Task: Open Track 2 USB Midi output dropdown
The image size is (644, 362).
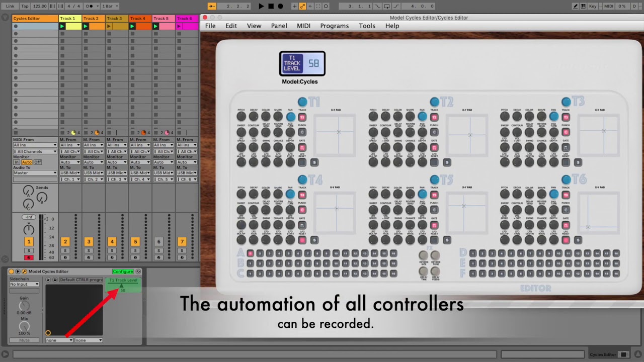Action: 93,173
